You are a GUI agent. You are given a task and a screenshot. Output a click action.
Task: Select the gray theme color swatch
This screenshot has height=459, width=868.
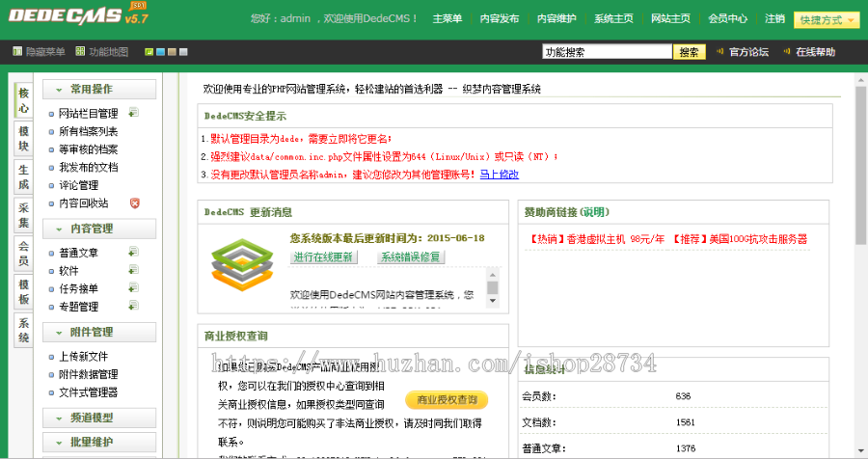184,52
